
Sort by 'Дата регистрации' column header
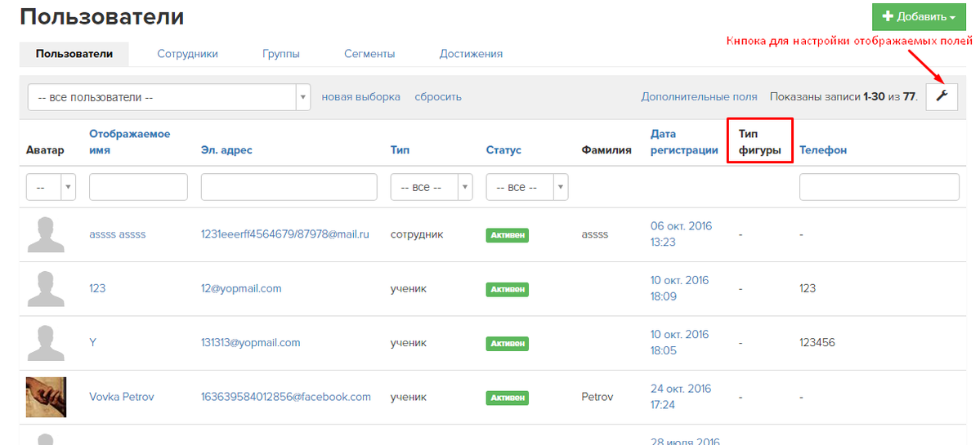pyautogui.click(x=684, y=142)
